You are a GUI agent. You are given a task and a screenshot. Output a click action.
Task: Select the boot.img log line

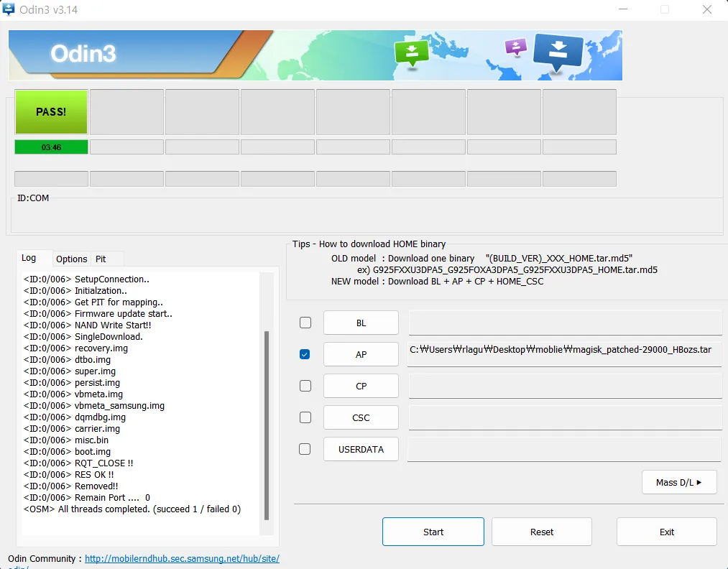click(67, 452)
